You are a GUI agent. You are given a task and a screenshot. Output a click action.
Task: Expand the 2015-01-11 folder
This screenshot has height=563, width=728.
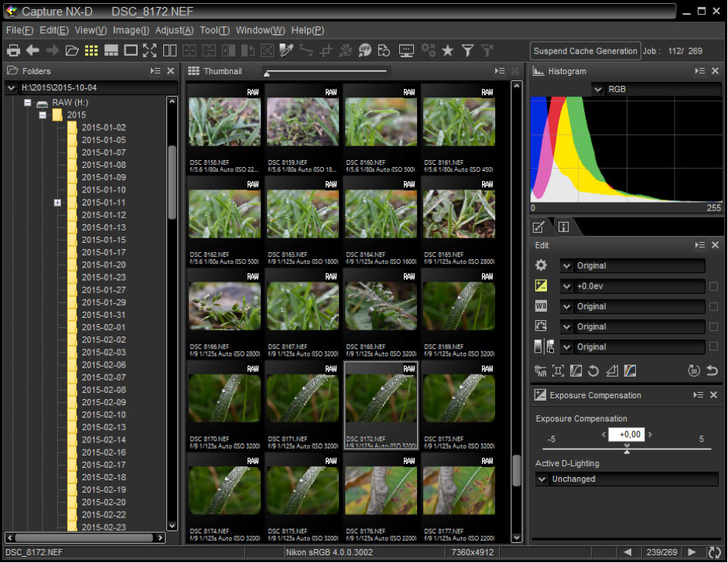coord(57,203)
